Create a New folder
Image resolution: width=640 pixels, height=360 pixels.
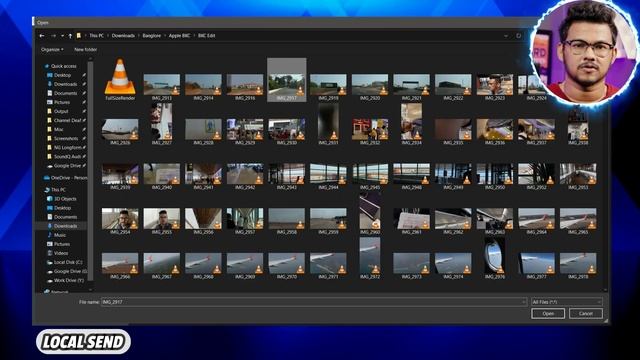pos(86,49)
